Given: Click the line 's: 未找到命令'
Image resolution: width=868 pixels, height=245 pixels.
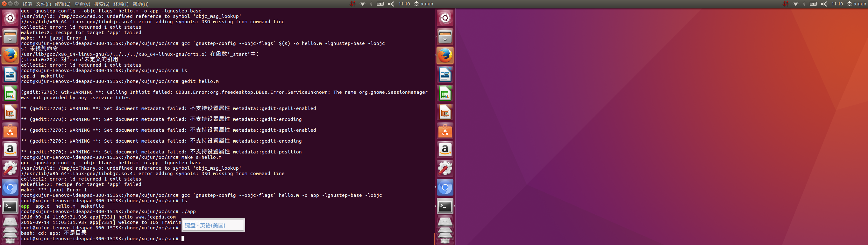Looking at the screenshot, I should coord(39,49).
